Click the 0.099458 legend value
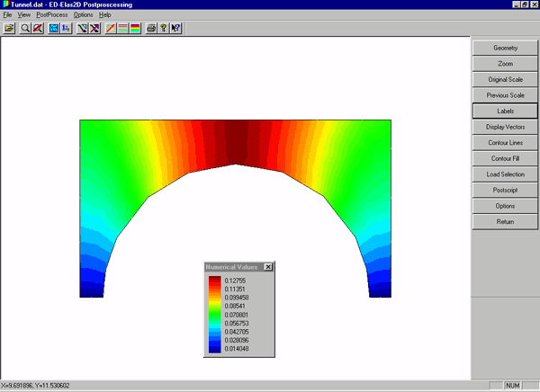Image resolution: width=540 pixels, height=392 pixels. click(x=236, y=298)
